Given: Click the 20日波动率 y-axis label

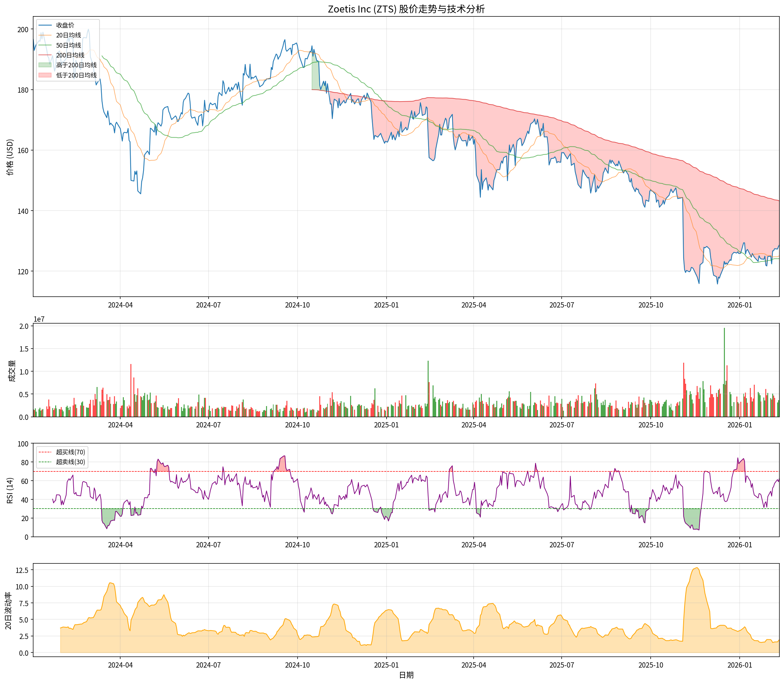Looking at the screenshot, I should (x=9, y=610).
